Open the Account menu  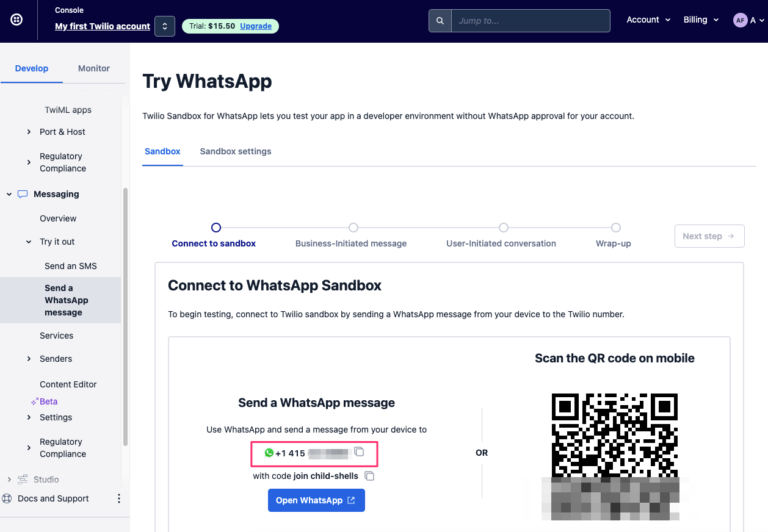[x=648, y=20]
